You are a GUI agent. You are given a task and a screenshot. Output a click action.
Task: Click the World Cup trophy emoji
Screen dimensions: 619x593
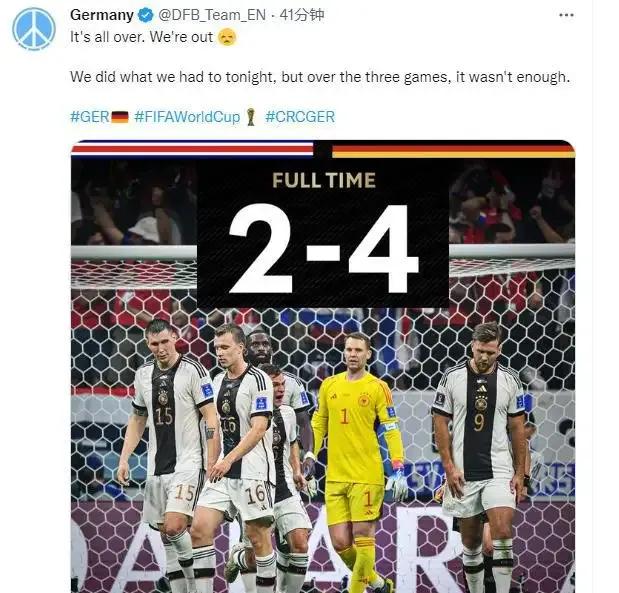(x=251, y=117)
